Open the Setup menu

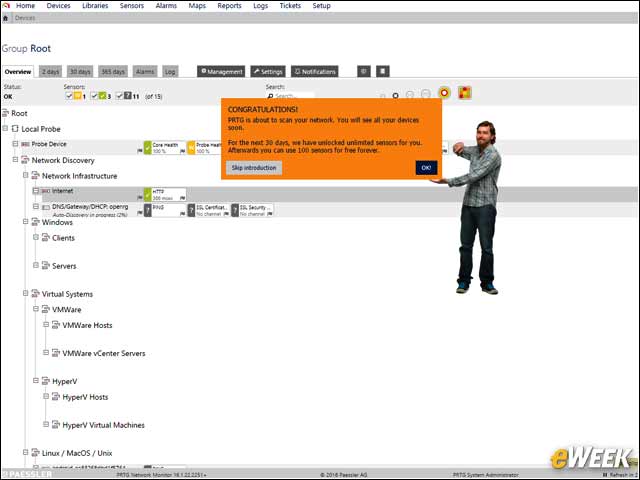322,6
